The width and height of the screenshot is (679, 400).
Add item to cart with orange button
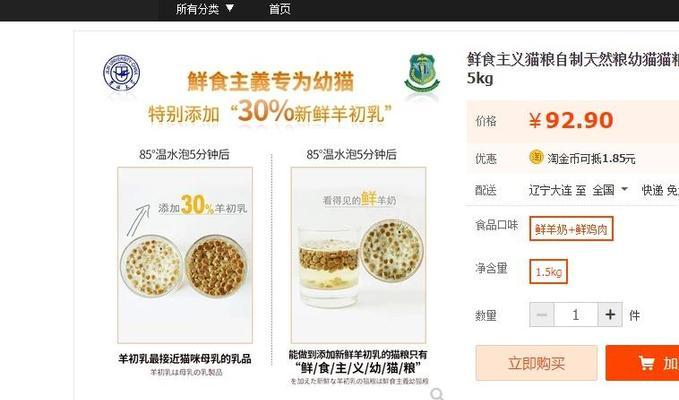click(x=642, y=363)
